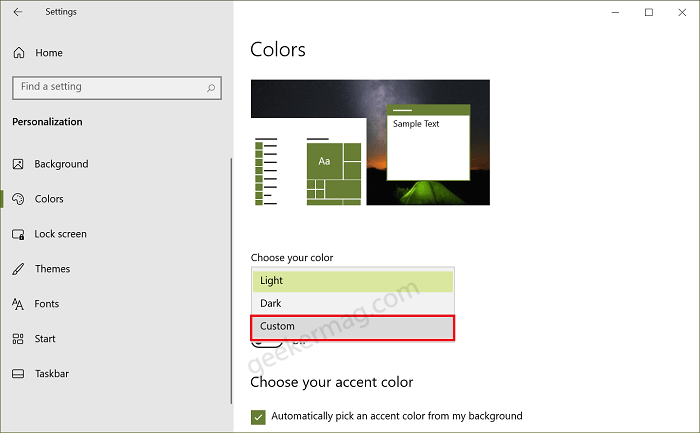Viewport: 700px width, 433px height.
Task: Minimize the Settings window
Action: point(615,12)
